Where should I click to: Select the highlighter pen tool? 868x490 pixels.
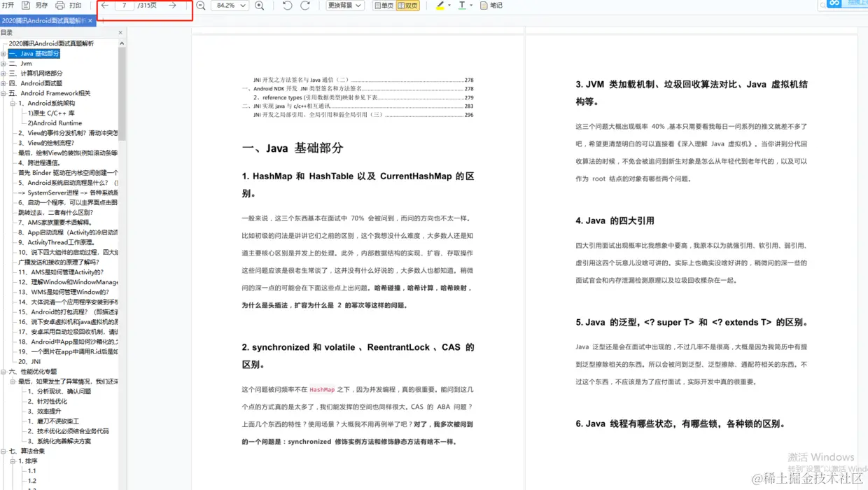[440, 6]
